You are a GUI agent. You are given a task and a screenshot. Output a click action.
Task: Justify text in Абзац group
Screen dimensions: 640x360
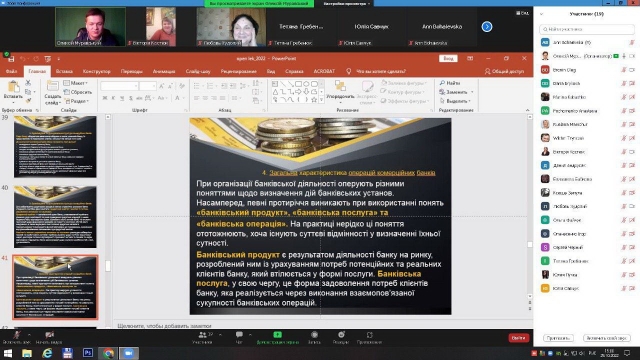click(222, 98)
